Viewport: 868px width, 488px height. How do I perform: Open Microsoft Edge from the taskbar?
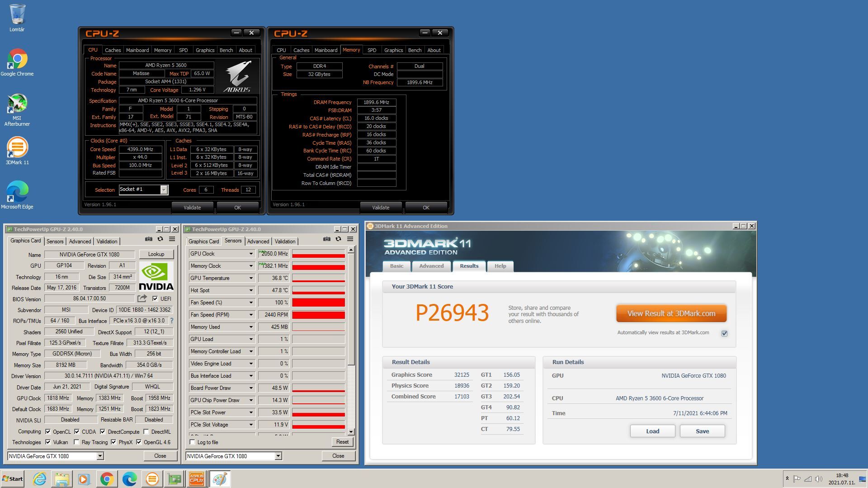[x=129, y=479]
